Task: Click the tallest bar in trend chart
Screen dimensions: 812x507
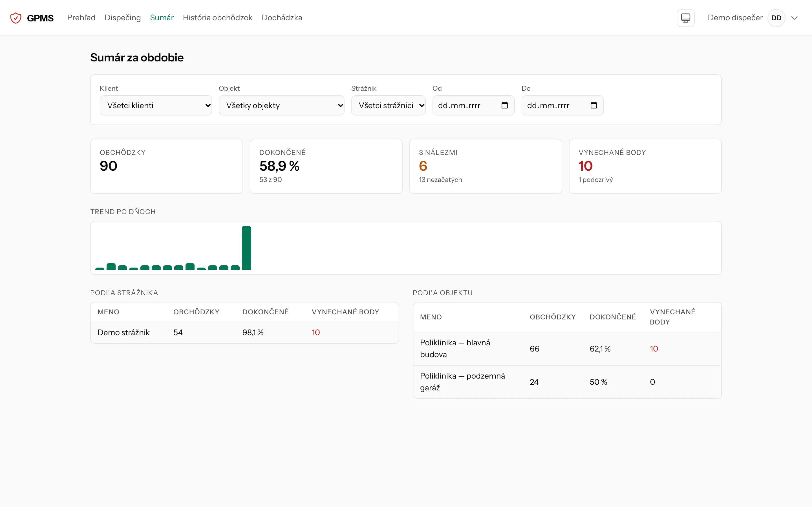Action: click(246, 248)
